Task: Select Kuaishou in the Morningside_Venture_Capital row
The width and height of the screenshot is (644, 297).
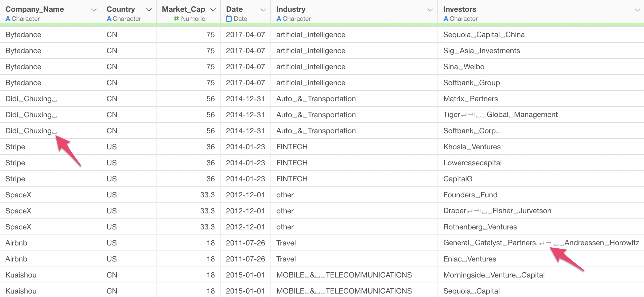Action: [51, 275]
